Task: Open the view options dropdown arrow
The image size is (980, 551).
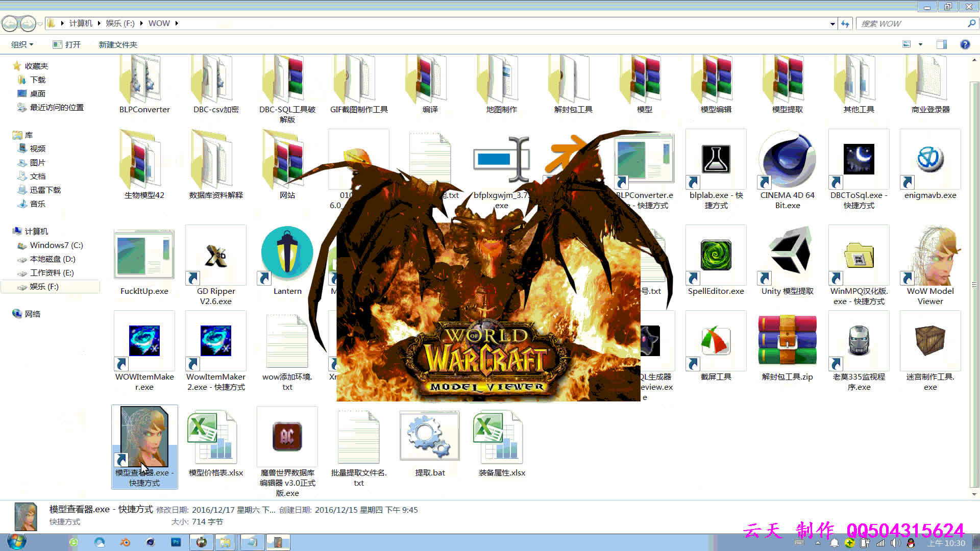Action: click(x=921, y=45)
